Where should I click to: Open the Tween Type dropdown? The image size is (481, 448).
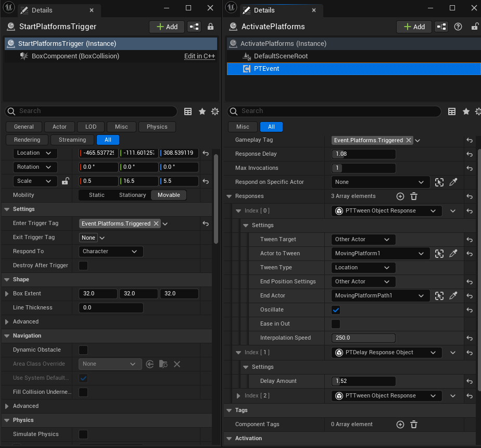[363, 267]
